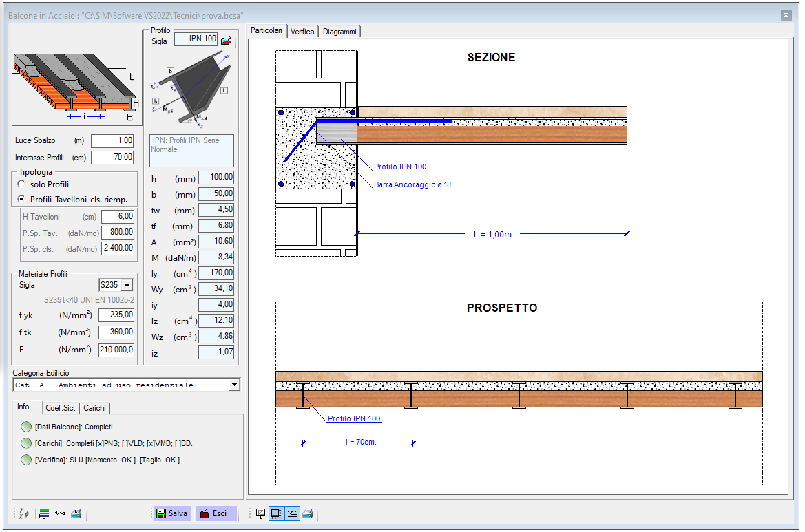Click the green Dati Balcone status indicator
The height and width of the screenshot is (532, 805).
(x=26, y=427)
